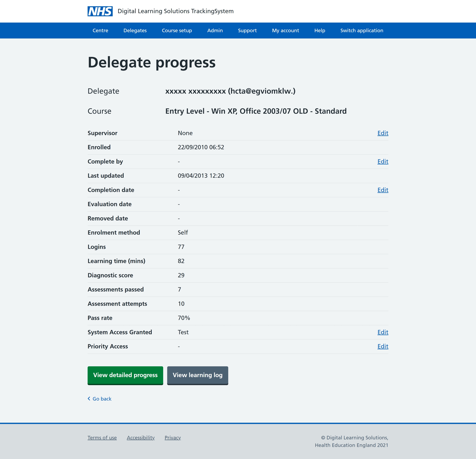Open the Help section
476x459 pixels.
point(320,30)
